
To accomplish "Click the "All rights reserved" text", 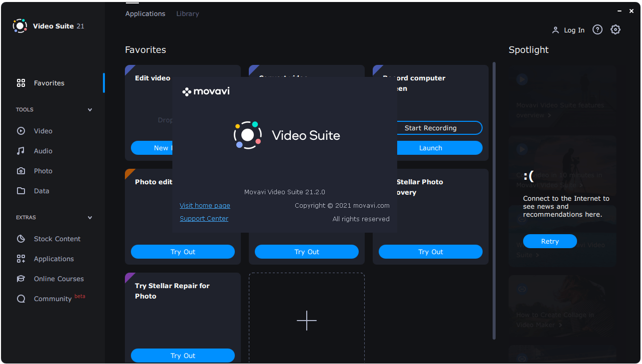I will (361, 219).
